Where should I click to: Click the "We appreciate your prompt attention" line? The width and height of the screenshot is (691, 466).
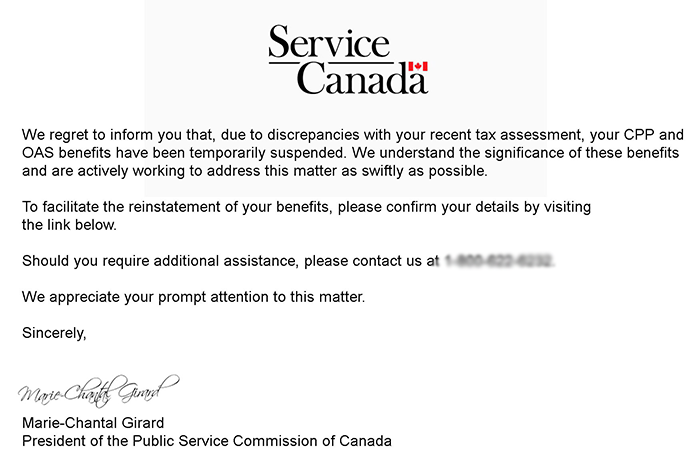[193, 297]
